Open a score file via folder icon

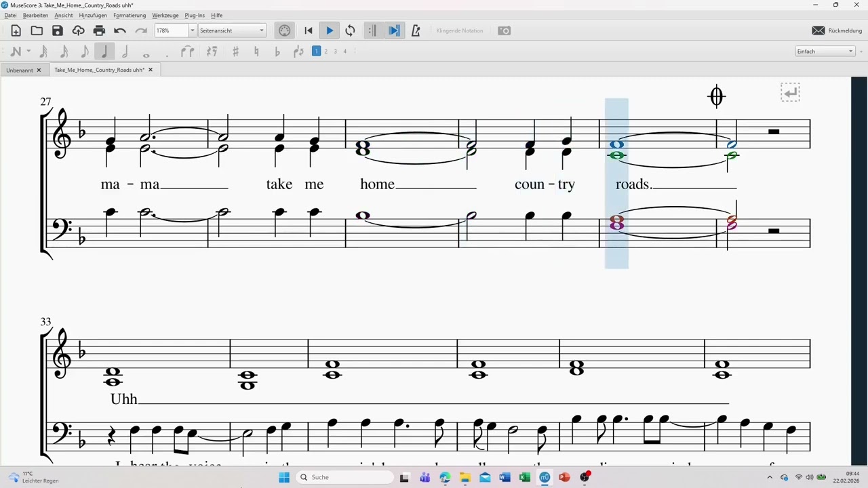tap(37, 30)
